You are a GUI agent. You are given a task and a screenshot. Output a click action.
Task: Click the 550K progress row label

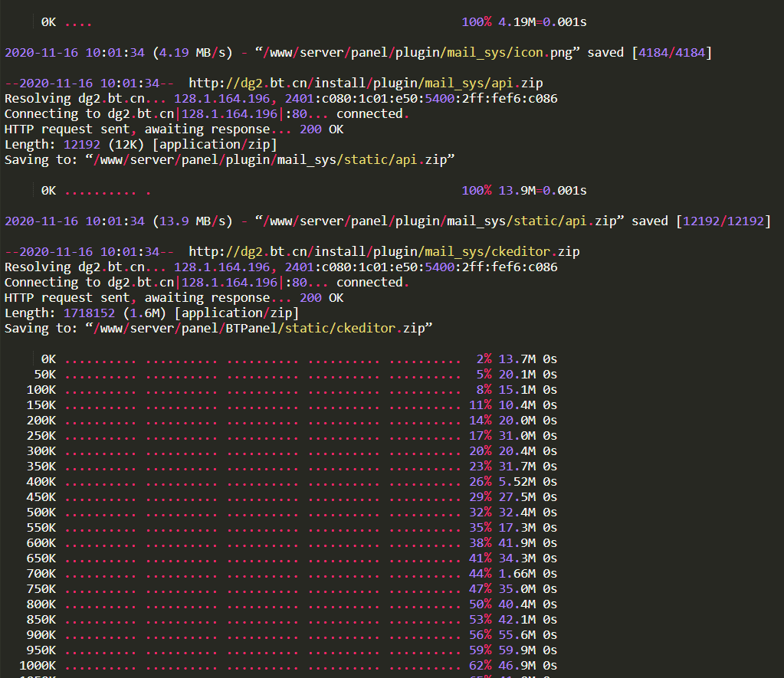pyautogui.click(x=41, y=528)
